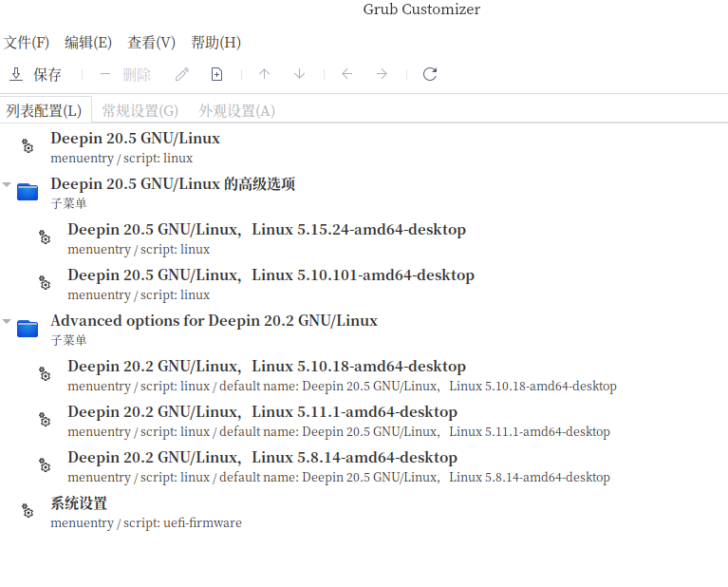Switch to 列表配置(L) tab
Screen dimensions: 728x587
(x=44, y=110)
